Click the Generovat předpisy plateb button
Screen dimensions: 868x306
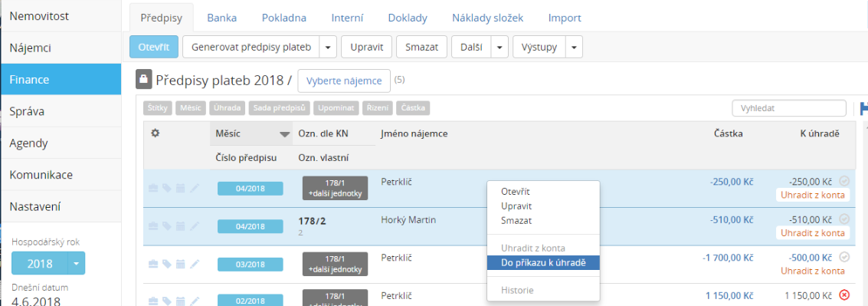tap(251, 47)
